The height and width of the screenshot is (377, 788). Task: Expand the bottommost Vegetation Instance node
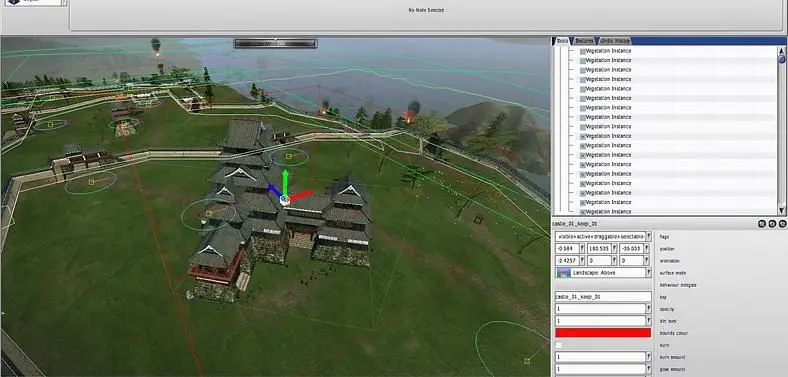(x=582, y=212)
